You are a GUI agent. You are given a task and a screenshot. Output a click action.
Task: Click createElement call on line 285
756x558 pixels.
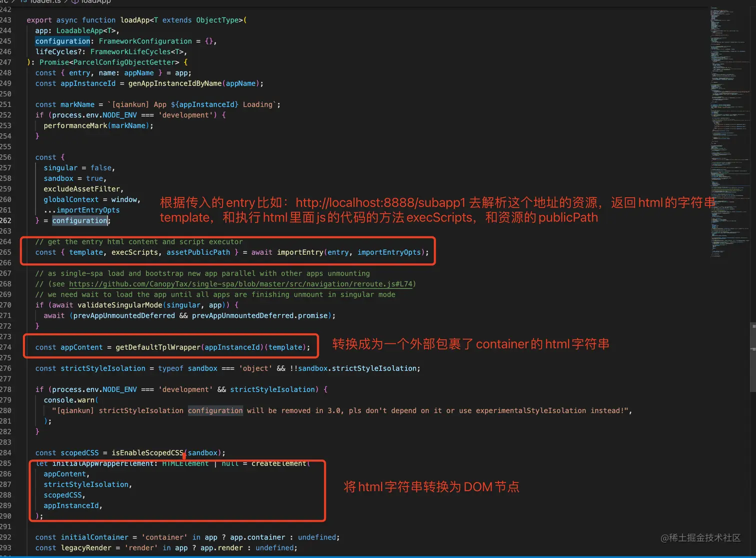click(279, 463)
